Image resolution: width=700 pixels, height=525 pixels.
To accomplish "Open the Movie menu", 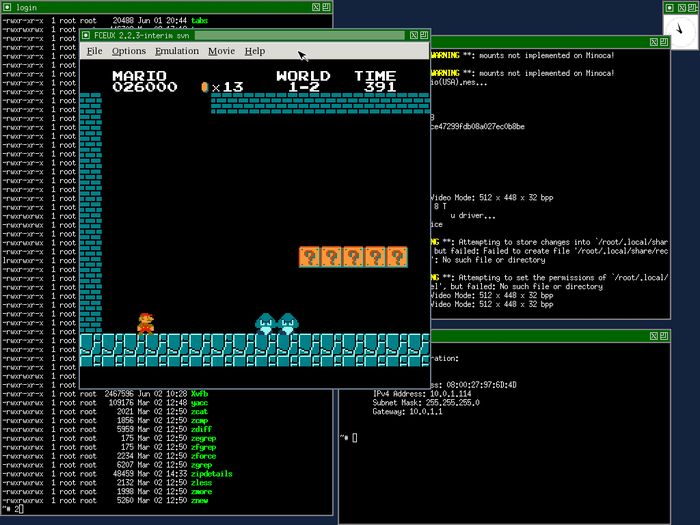I will pyautogui.click(x=221, y=51).
